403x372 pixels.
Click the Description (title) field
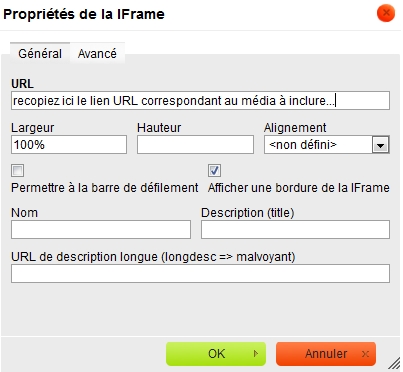[295, 229]
